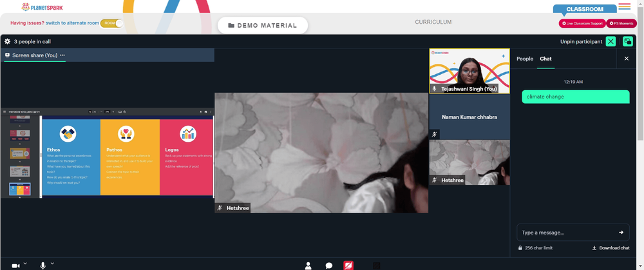Click switch to alternate room link
Screen dimensions: 644x270
(72, 23)
